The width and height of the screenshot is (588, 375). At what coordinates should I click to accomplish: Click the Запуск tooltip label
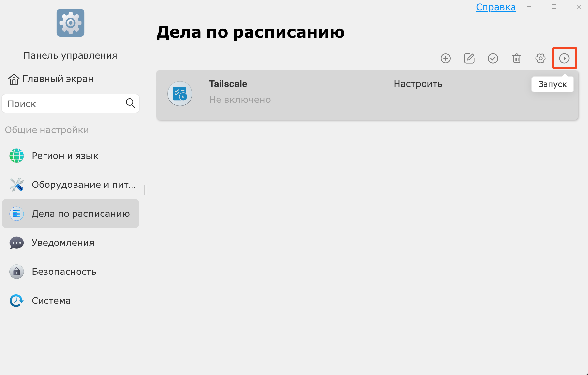point(552,84)
